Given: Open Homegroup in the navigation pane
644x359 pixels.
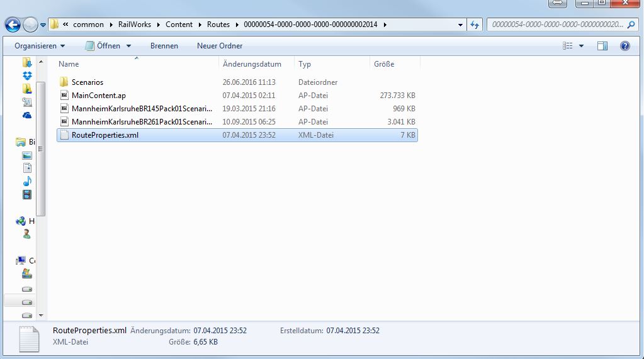Looking at the screenshot, I should click(25, 221).
